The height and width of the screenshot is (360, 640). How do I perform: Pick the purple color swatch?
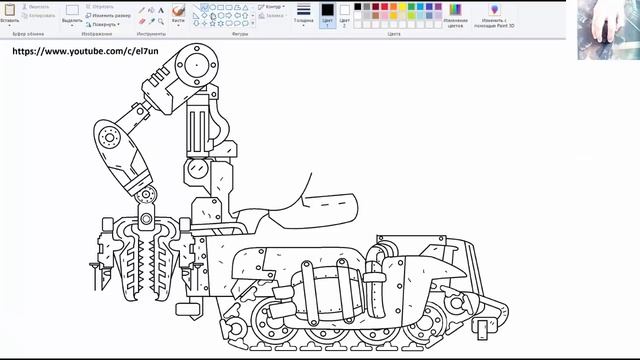(x=438, y=7)
